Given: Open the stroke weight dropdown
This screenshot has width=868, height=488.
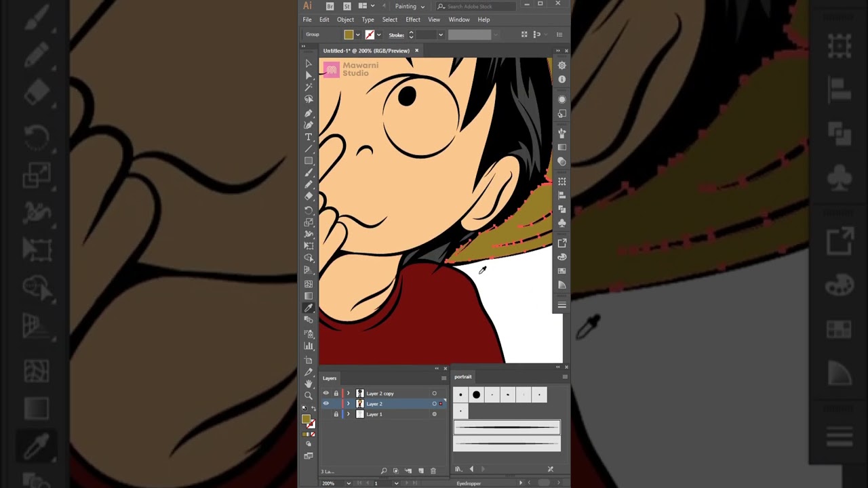Looking at the screenshot, I should tap(440, 35).
